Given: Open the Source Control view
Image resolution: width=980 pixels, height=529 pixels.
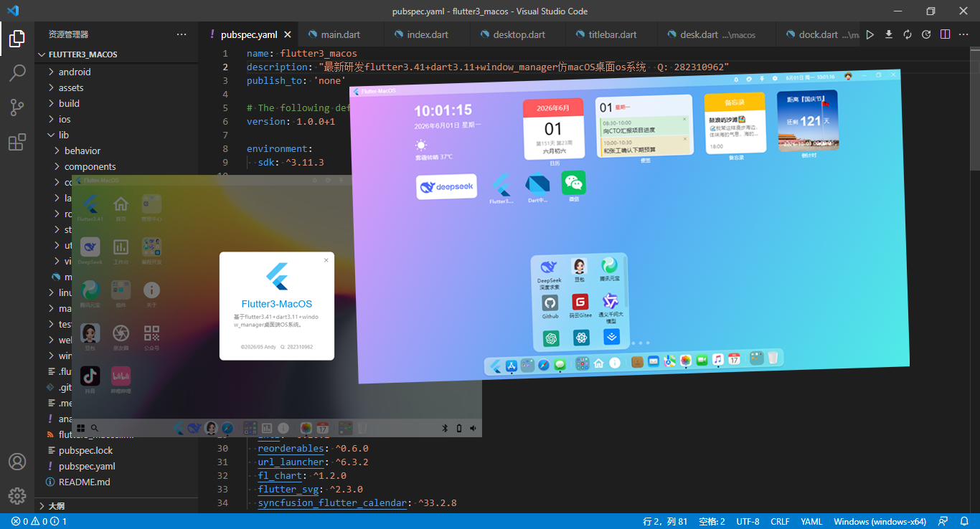Looking at the screenshot, I should (17, 108).
